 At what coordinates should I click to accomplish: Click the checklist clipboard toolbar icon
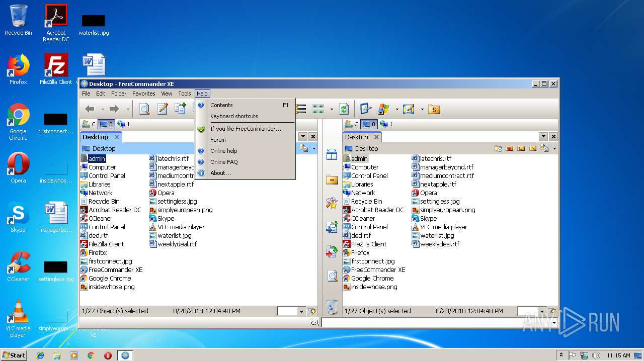coord(366,109)
